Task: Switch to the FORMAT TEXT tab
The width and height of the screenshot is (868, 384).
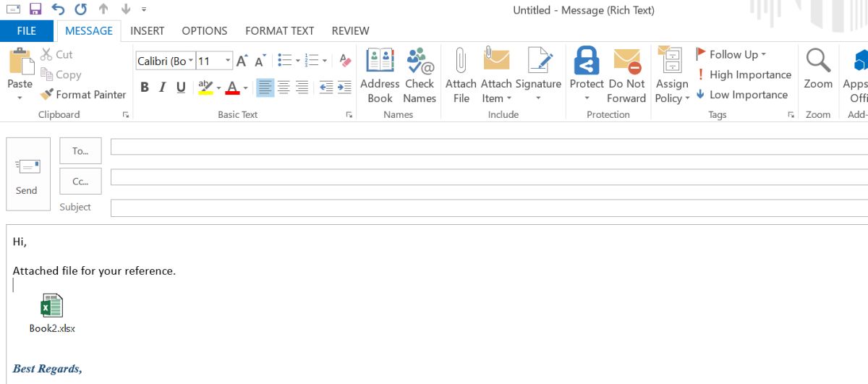Action: point(279,30)
